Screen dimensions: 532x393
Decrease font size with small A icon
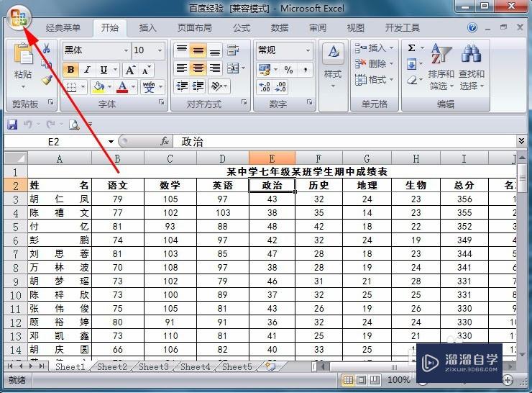click(147, 70)
